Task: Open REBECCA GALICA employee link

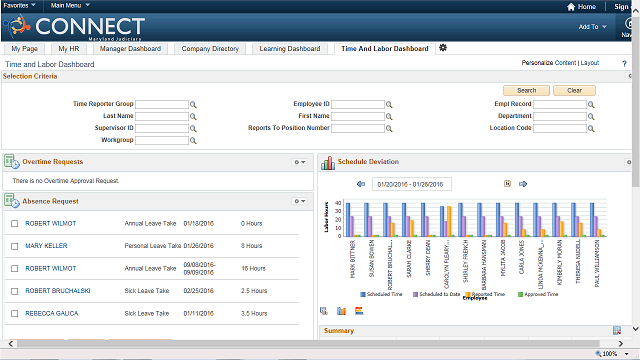Action: tap(51, 313)
